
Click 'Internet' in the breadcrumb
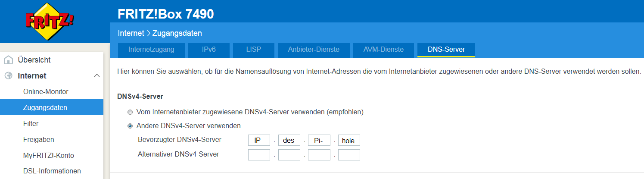click(x=131, y=33)
